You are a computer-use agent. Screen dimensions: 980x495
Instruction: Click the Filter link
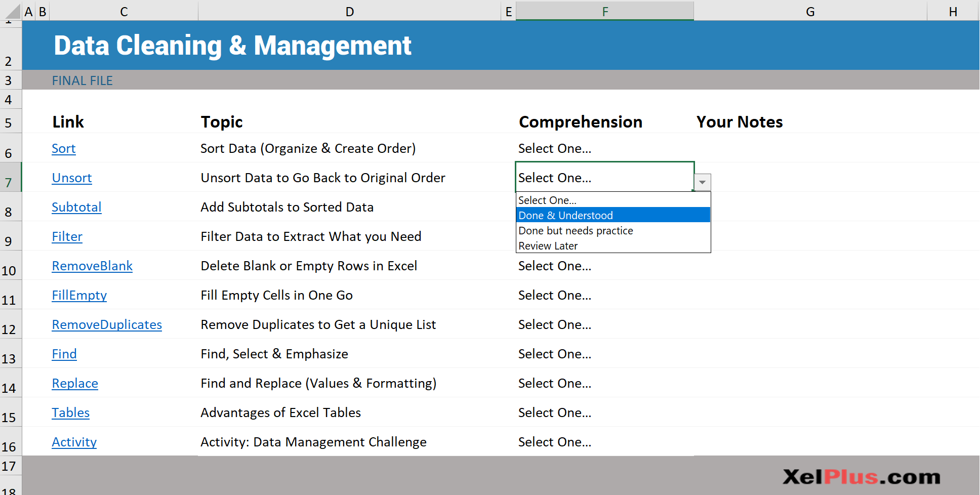pyautogui.click(x=67, y=236)
